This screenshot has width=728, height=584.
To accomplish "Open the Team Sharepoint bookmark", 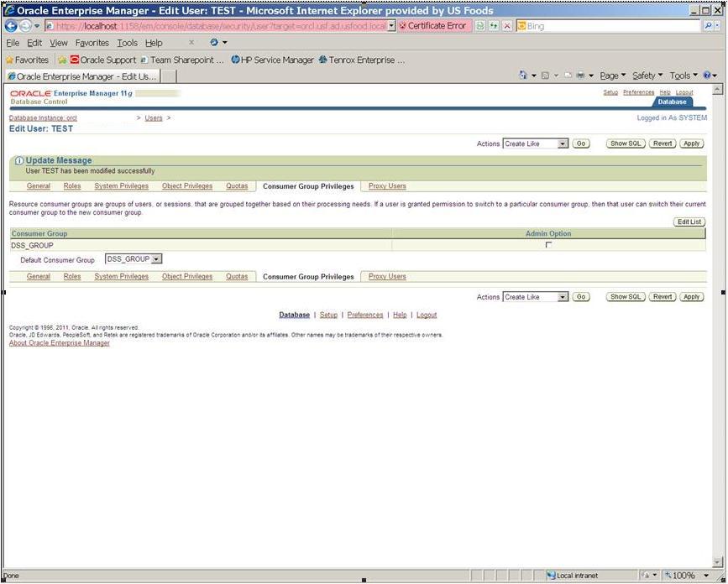I will [182, 60].
